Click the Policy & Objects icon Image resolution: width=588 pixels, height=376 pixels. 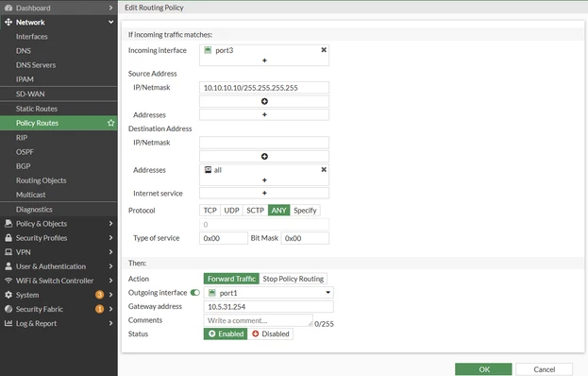[8, 224]
